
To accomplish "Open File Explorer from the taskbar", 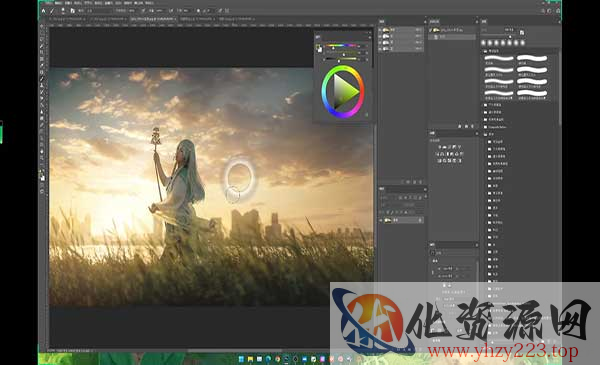I will click(250, 359).
